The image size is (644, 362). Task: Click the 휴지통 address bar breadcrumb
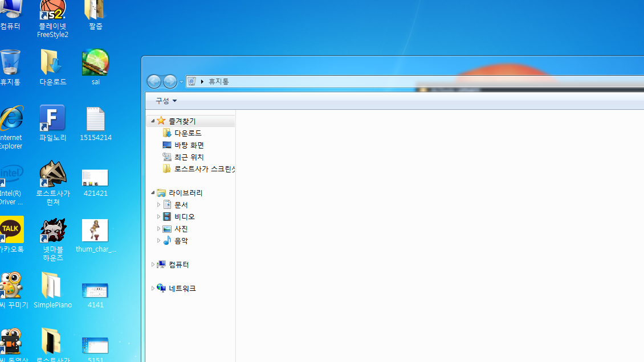pos(218,81)
